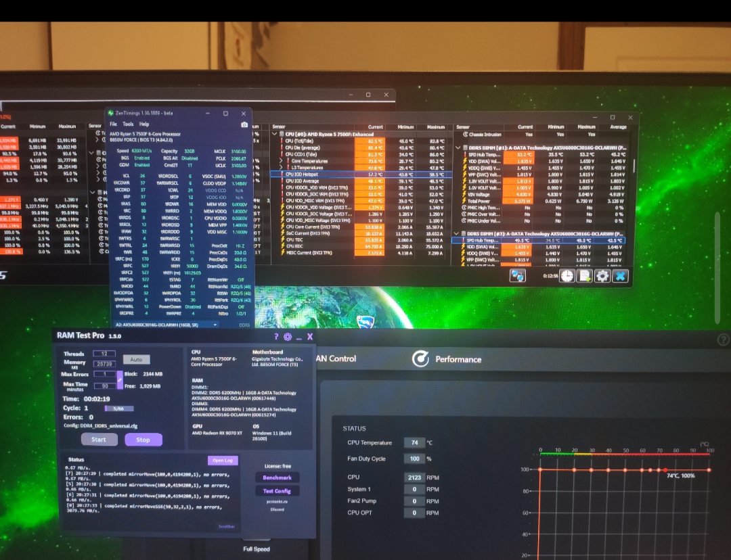
Task: Open RAM Test Pro help question mark
Action: [276, 336]
